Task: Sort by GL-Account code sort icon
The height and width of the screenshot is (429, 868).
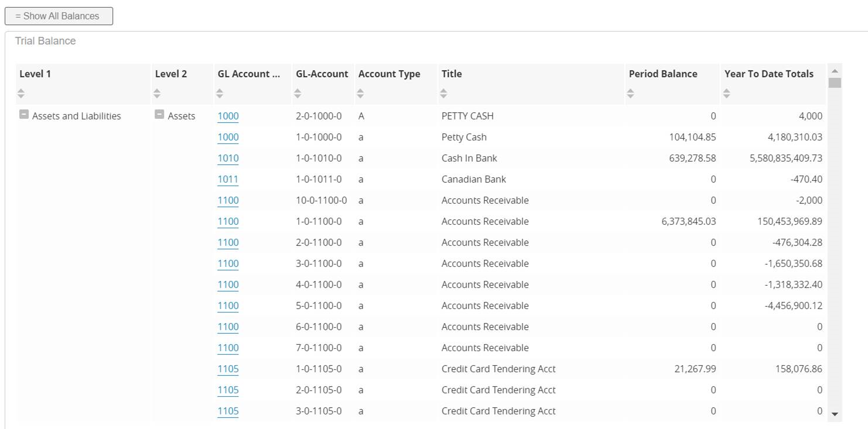Action: [298, 93]
